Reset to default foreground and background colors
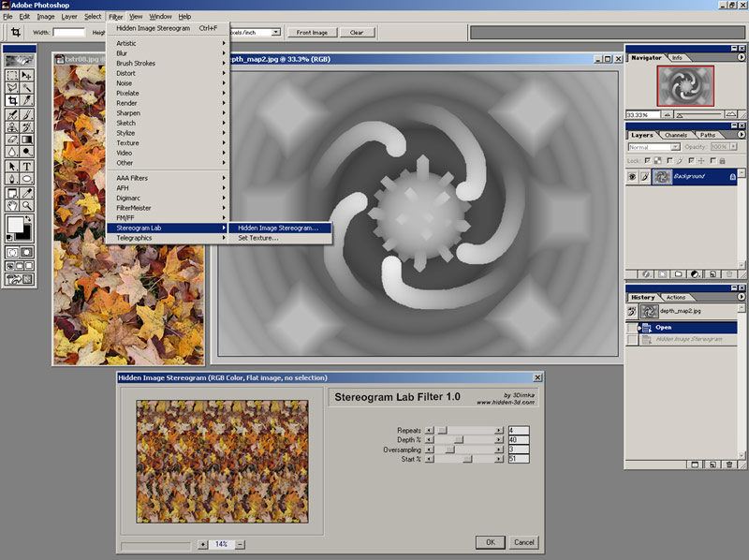 click(x=9, y=238)
